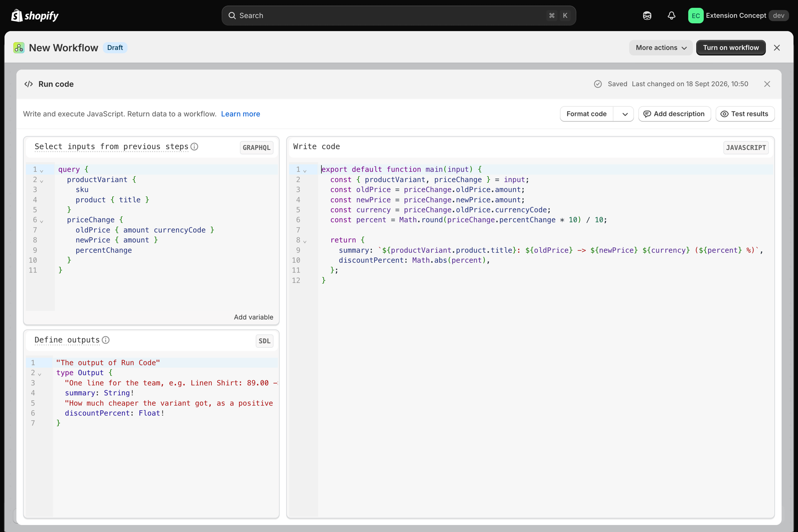Click 'const oldPrice' code line
798x532 pixels.
tap(427, 190)
